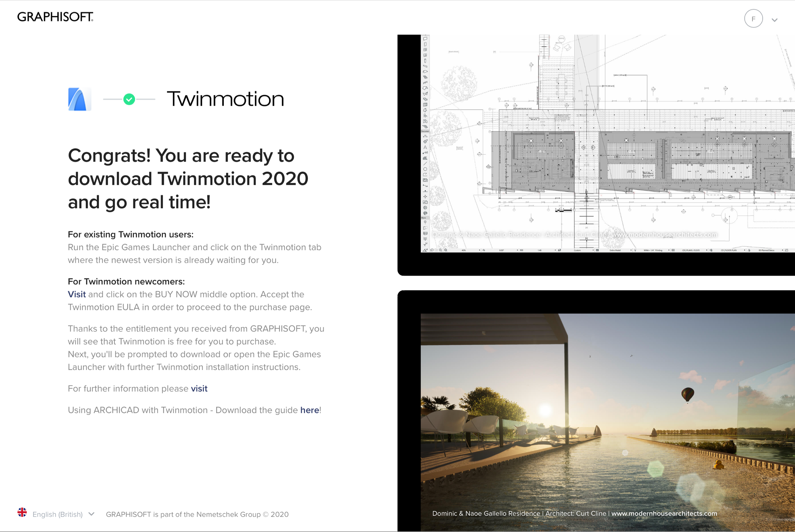Open the user avatar labelled F
The height and width of the screenshot is (532, 795).
pyautogui.click(x=753, y=19)
